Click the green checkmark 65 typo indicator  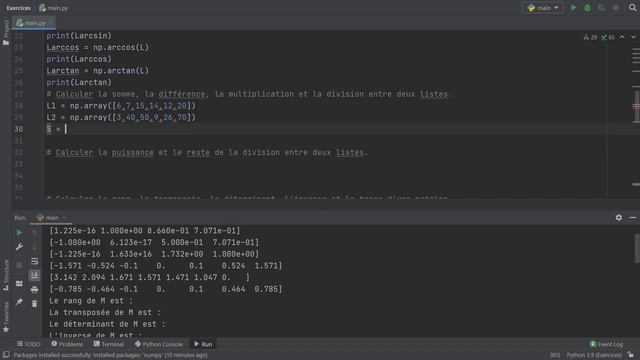coord(608,37)
